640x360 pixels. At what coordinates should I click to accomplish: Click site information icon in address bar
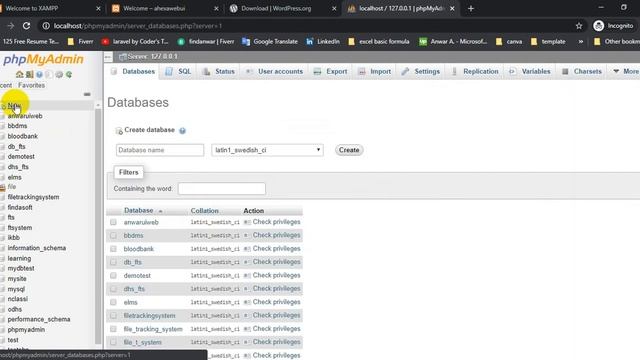(46, 26)
